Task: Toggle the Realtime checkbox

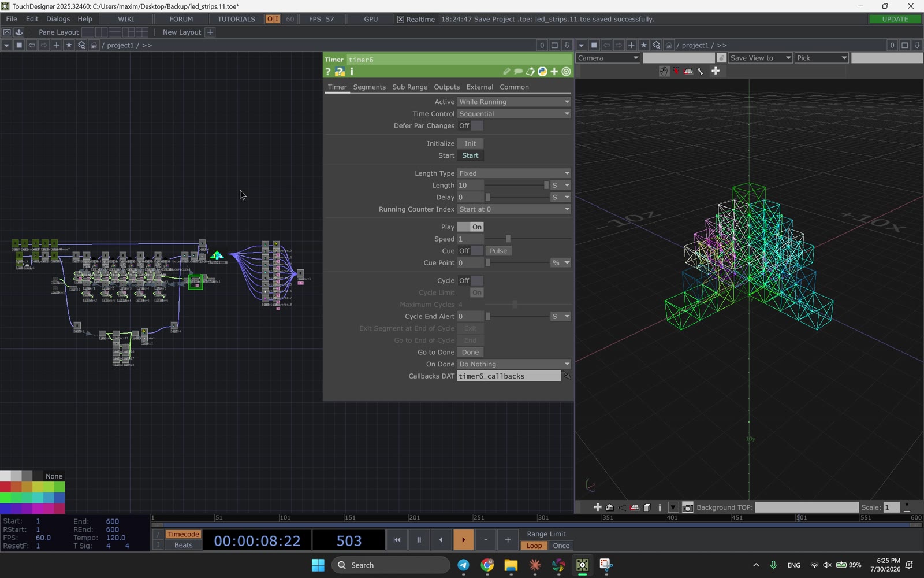Action: click(x=400, y=19)
